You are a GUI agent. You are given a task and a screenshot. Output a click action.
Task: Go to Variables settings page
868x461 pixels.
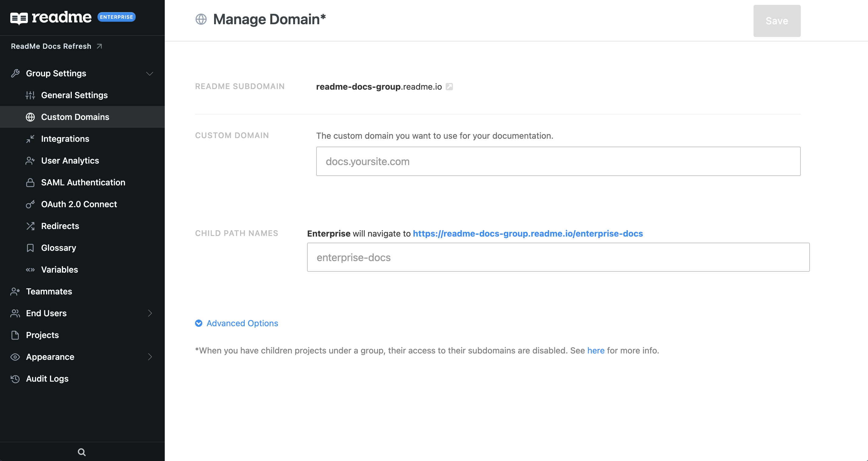tap(59, 270)
